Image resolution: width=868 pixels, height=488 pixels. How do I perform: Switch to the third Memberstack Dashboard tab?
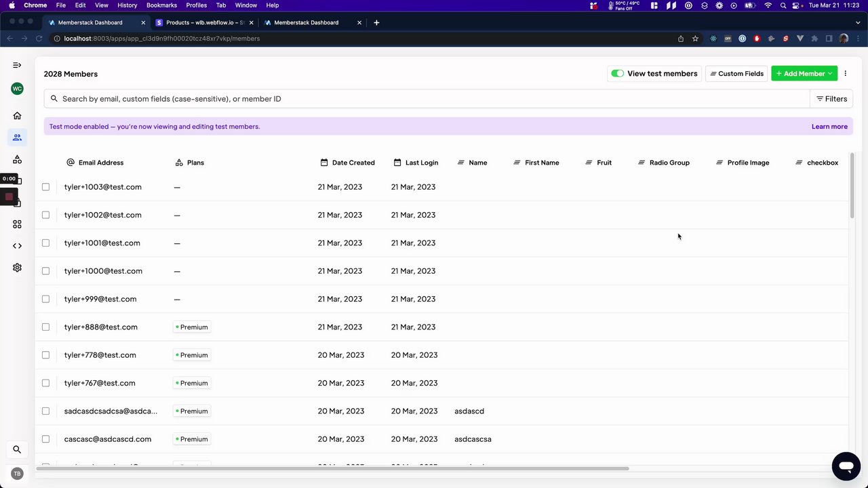(312, 22)
